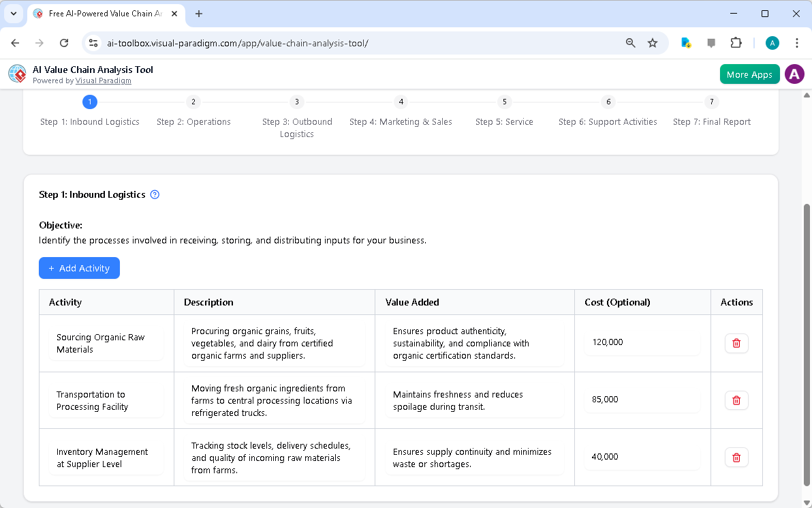Viewport: 812px width, 508px height.
Task: Open the Chrome three-dot menu
Action: 797,42
